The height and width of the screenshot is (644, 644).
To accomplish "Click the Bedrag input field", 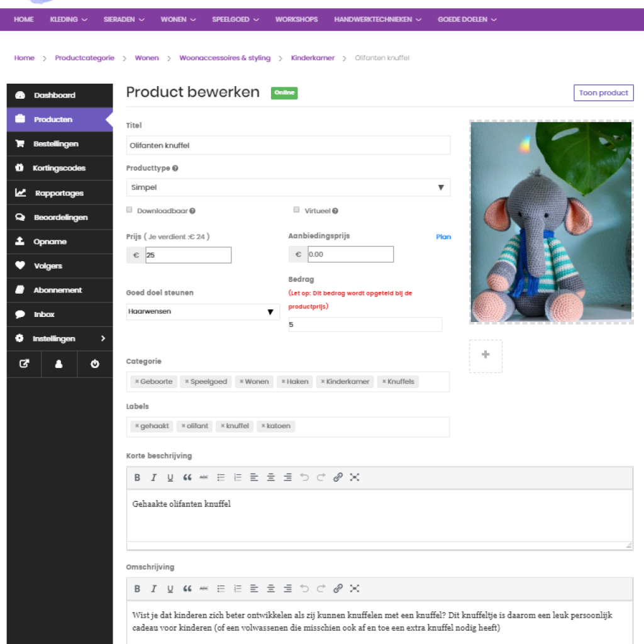I will [x=365, y=325].
